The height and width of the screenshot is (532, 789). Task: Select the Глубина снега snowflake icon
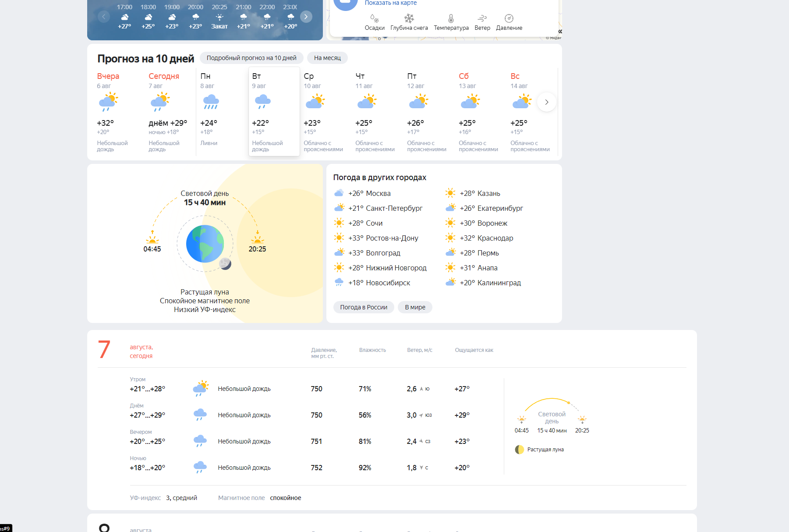pos(409,18)
